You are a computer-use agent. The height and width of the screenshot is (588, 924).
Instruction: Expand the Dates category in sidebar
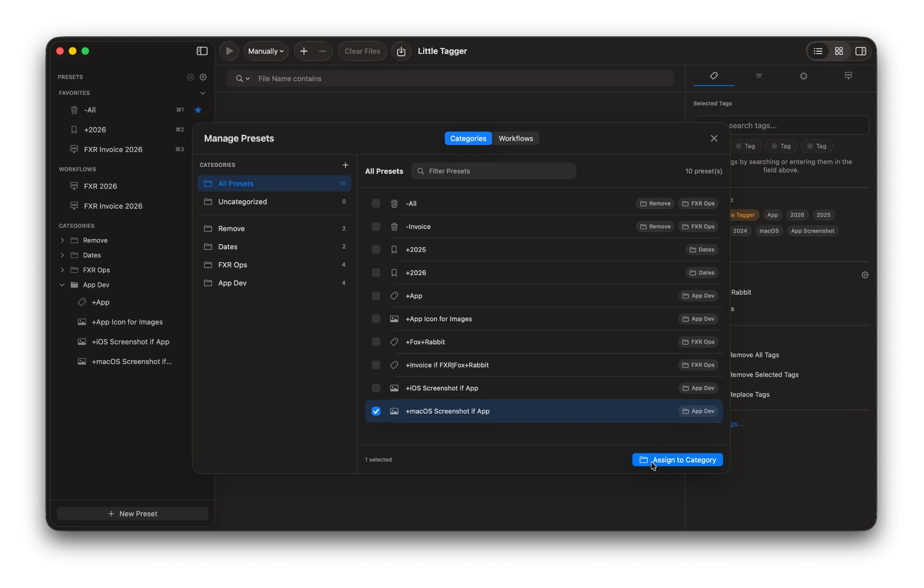(62, 255)
